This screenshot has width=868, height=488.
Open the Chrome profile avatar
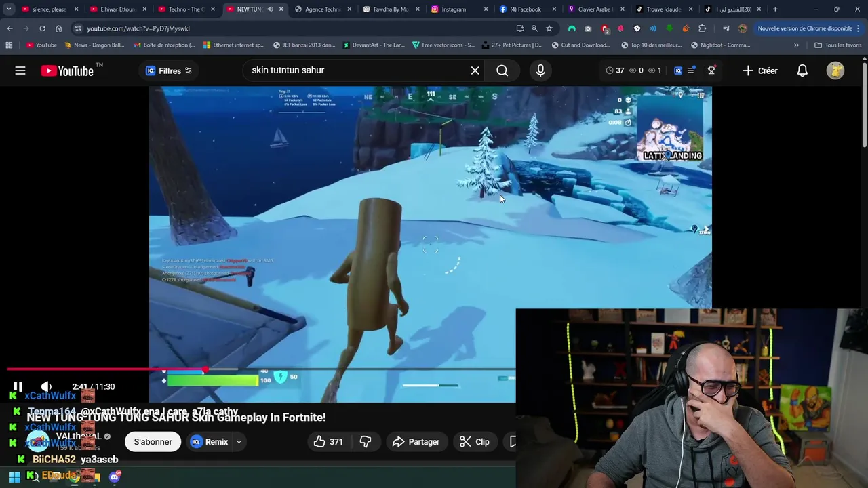tap(743, 28)
